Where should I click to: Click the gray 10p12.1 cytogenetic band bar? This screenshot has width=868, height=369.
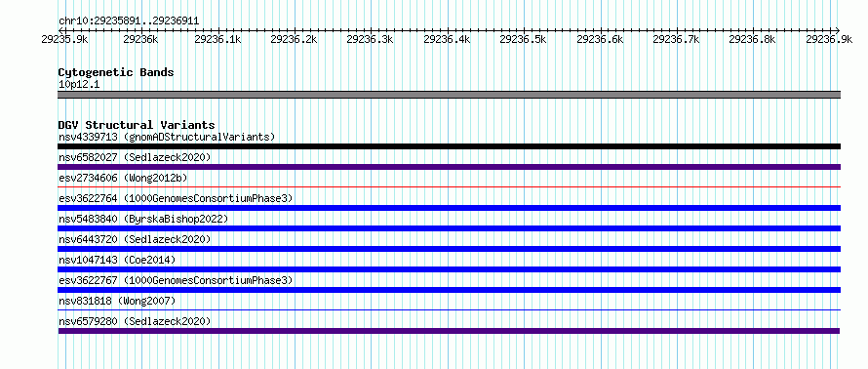pyautogui.click(x=449, y=95)
